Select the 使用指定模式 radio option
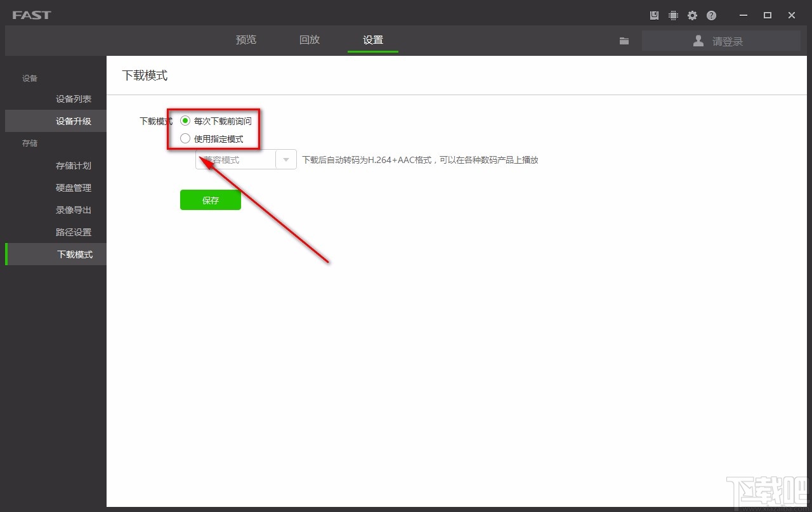The image size is (812, 512). pos(185,138)
